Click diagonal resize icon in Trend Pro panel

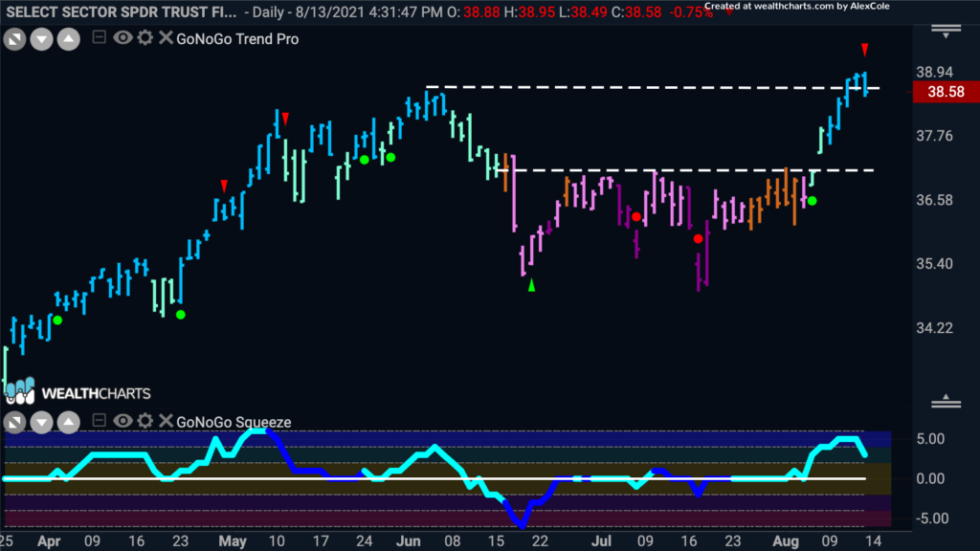point(14,40)
